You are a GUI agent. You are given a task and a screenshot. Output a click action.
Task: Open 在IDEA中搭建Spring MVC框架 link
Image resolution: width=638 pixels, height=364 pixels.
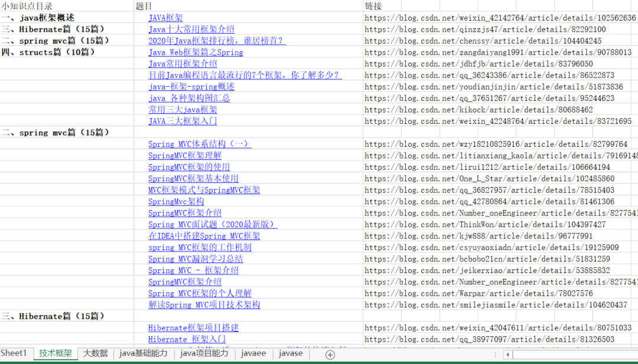[204, 235]
